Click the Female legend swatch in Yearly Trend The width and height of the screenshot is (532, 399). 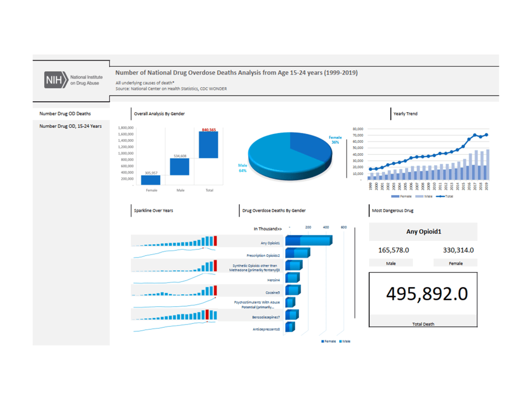[395, 196]
